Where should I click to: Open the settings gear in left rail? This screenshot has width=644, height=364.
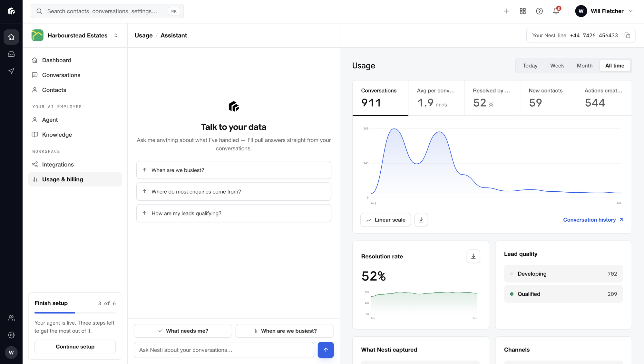click(11, 335)
